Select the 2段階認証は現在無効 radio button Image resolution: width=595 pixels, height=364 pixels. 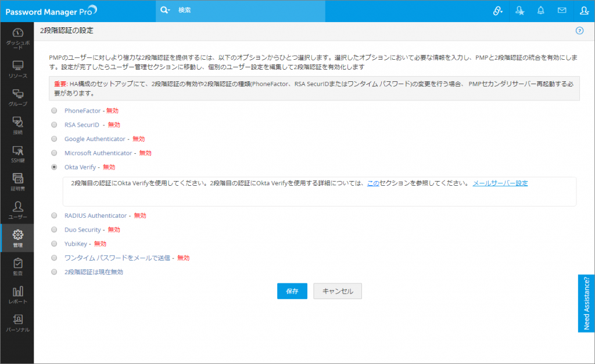point(54,272)
